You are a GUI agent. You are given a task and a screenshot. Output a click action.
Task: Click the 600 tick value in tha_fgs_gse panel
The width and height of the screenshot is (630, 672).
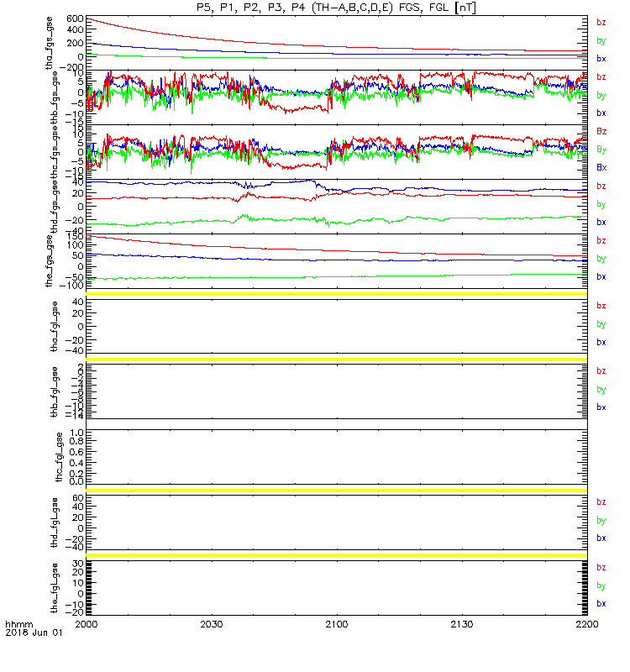tap(75, 18)
